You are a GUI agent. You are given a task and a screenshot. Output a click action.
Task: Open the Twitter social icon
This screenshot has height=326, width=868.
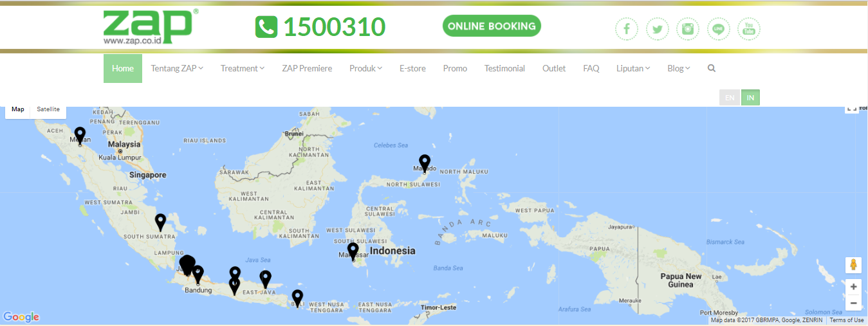657,29
